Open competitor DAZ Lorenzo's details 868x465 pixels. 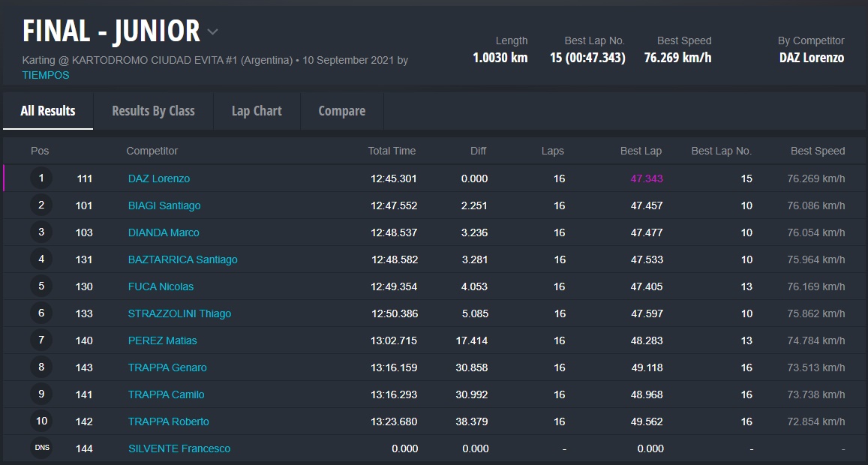tap(159, 178)
